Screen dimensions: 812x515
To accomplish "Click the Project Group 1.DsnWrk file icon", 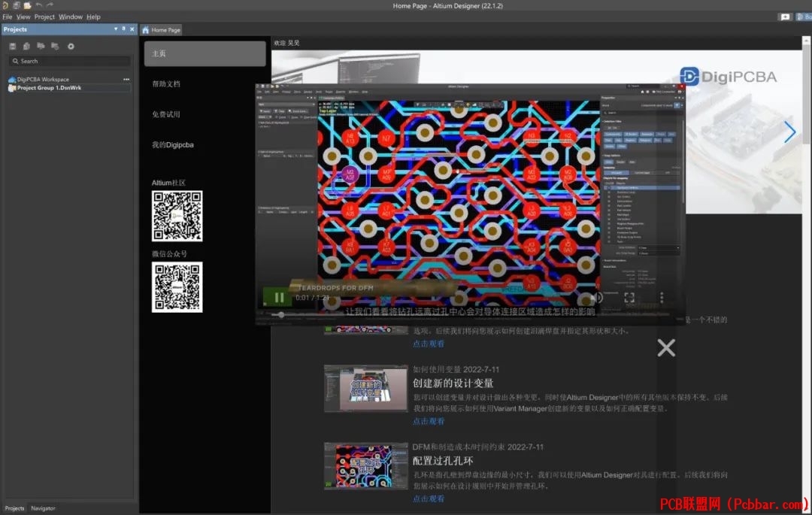I will pyautogui.click(x=12, y=88).
